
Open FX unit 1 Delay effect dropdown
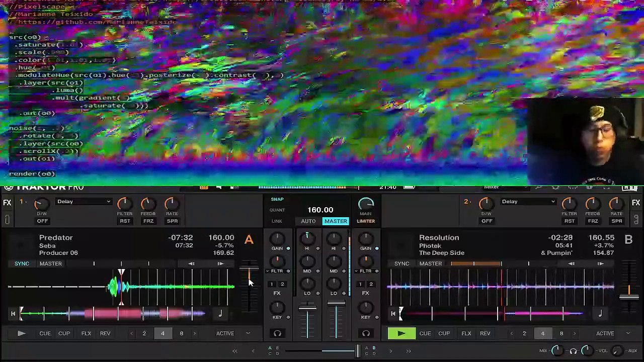tap(84, 202)
